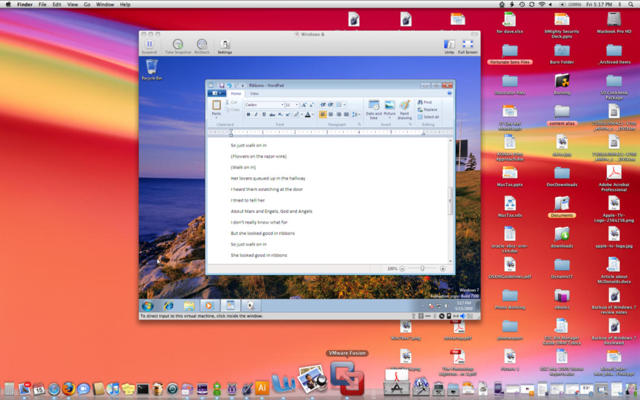Image resolution: width=640 pixels, height=400 pixels.
Task: Toggle bold formatting in WordPad
Action: 248,114
